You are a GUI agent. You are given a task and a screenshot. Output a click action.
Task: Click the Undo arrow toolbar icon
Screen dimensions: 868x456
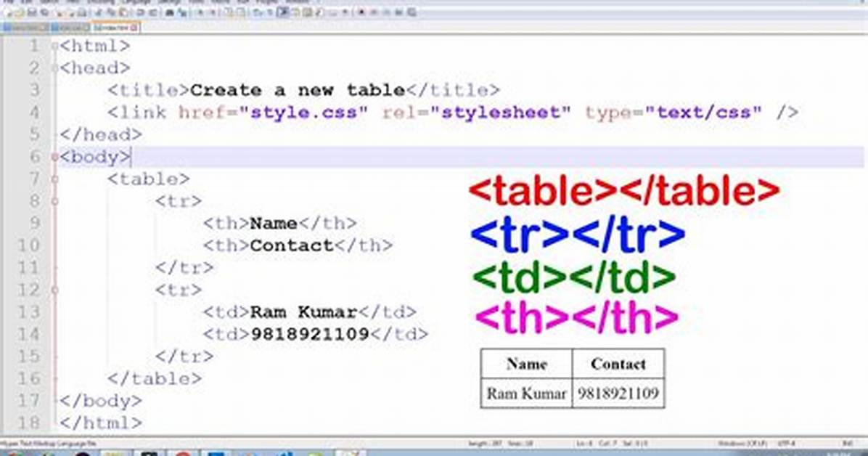point(140,12)
